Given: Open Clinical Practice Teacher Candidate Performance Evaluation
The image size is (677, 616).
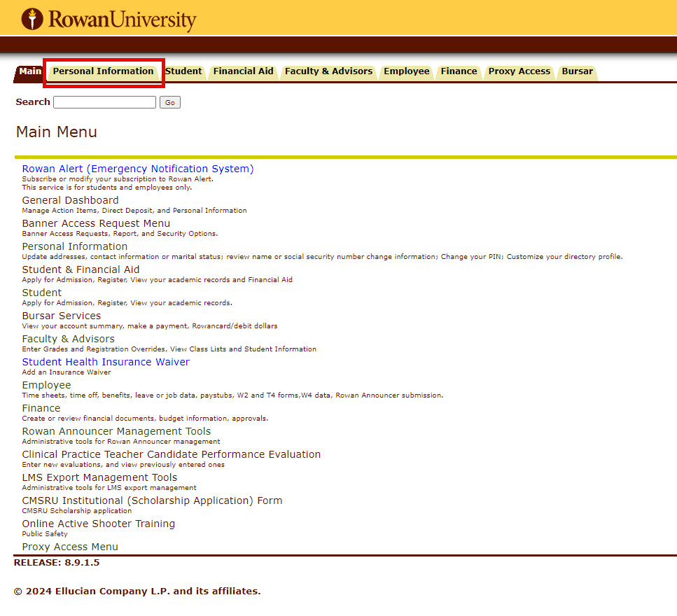Looking at the screenshot, I should coord(171,454).
